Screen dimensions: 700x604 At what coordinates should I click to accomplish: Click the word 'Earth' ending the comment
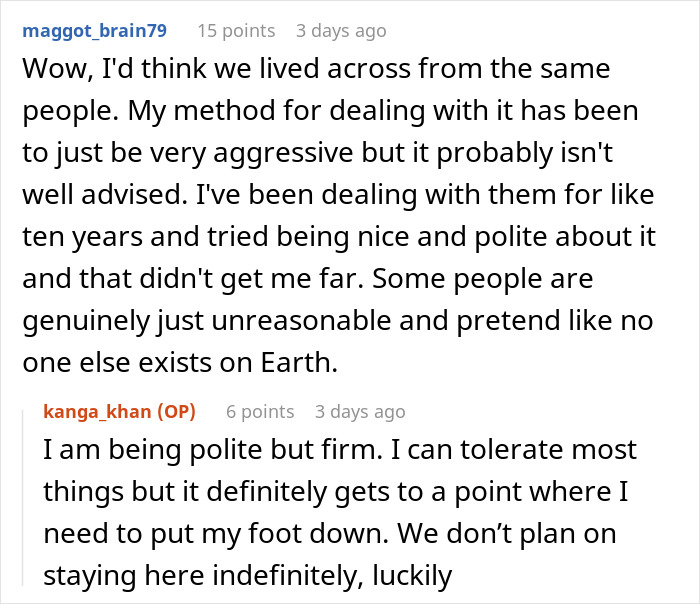(299, 362)
